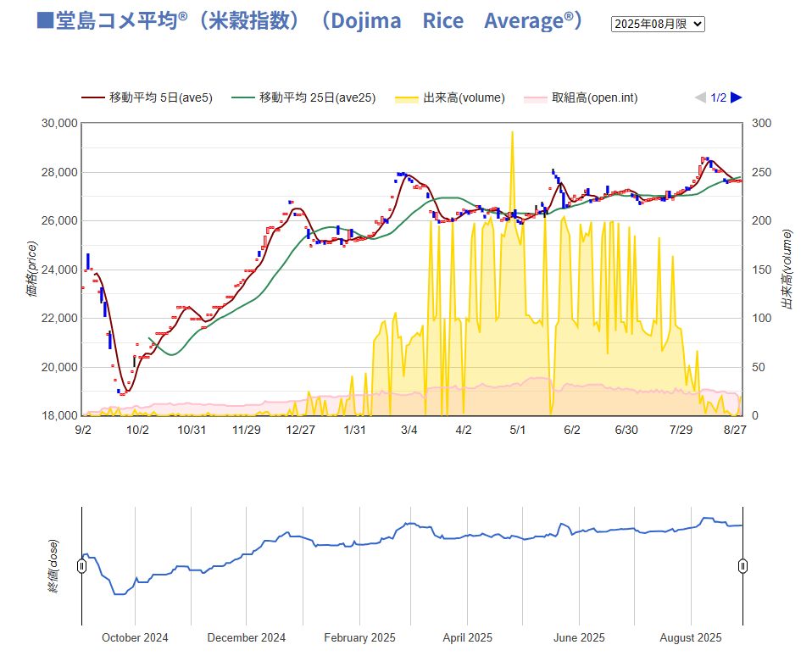Image resolution: width=812 pixels, height=656 pixels.
Task: Click the 11/29 date label on x-axis
Action: (x=247, y=430)
